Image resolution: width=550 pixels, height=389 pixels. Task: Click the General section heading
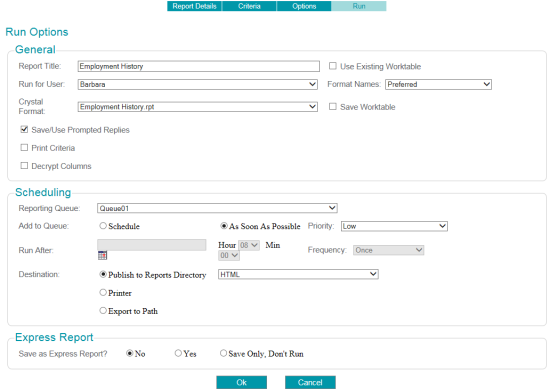tap(35, 49)
